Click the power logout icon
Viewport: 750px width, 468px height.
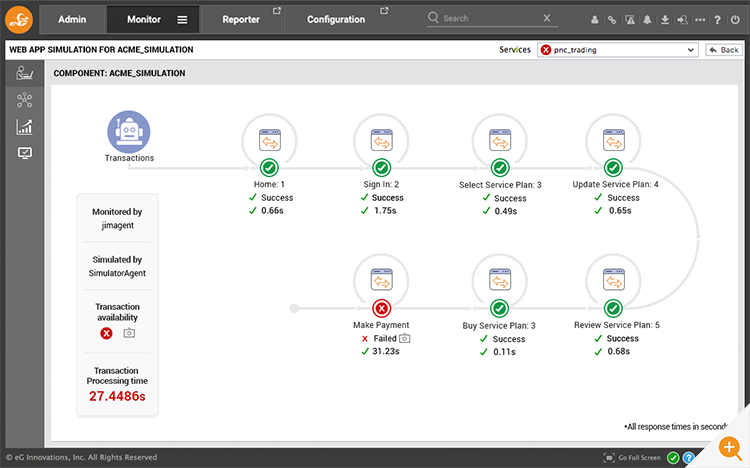735,20
